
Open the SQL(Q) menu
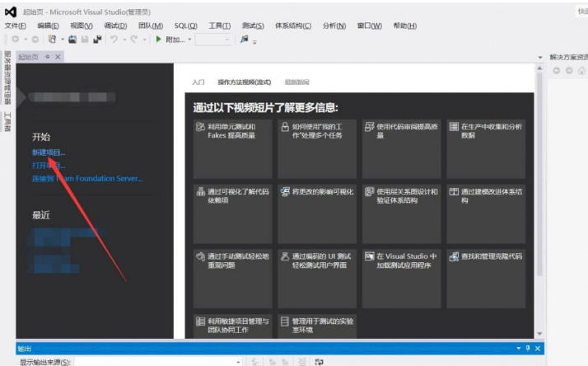point(186,26)
